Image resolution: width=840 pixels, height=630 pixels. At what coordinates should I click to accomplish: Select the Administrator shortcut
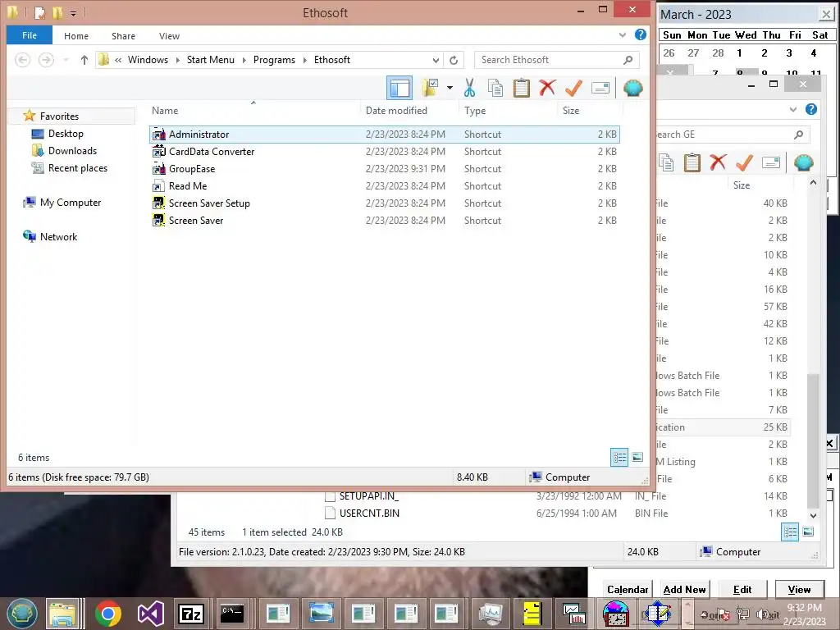pos(384,135)
